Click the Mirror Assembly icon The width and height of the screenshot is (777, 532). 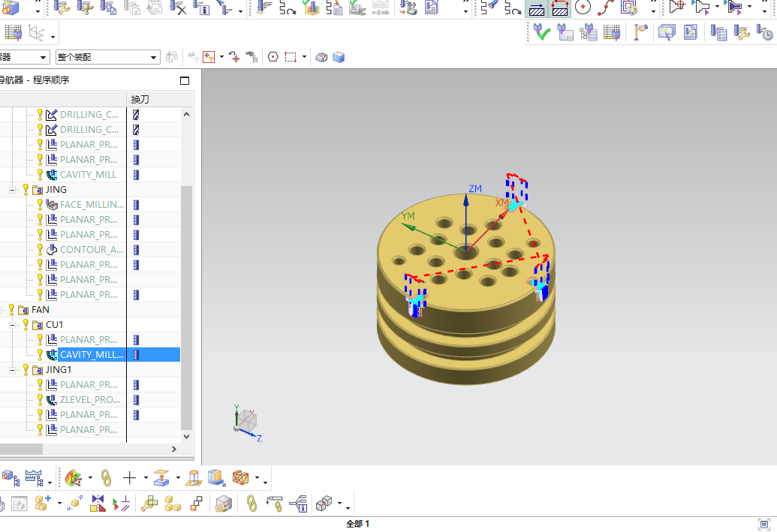click(x=98, y=503)
